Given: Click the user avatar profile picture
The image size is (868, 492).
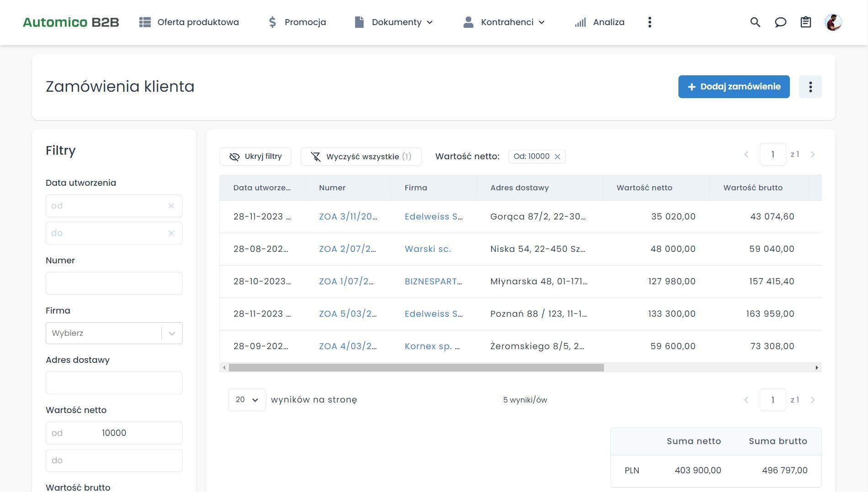Looking at the screenshot, I should tap(833, 22).
